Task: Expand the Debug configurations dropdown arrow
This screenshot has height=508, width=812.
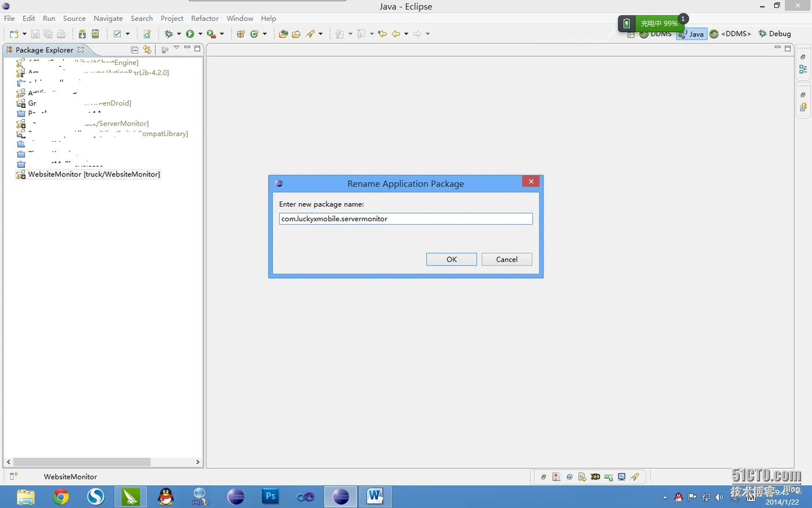Action: pos(179,34)
